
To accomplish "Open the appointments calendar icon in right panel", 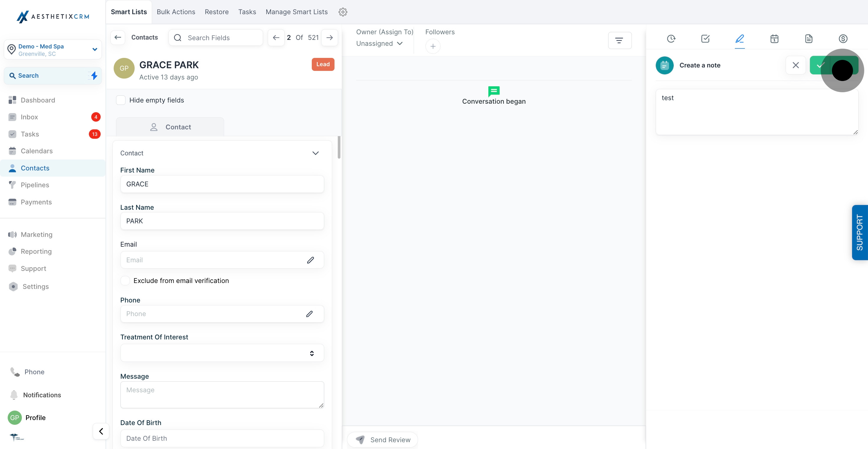I will pyautogui.click(x=774, y=39).
